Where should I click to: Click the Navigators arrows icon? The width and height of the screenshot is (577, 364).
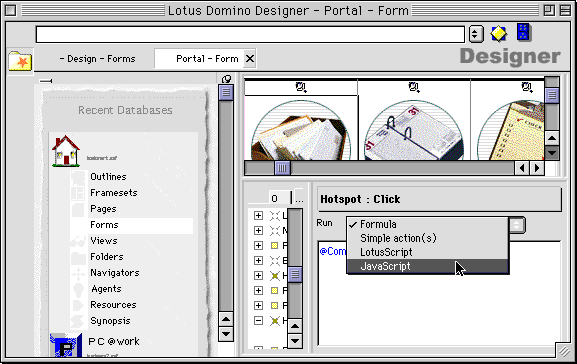point(78,273)
